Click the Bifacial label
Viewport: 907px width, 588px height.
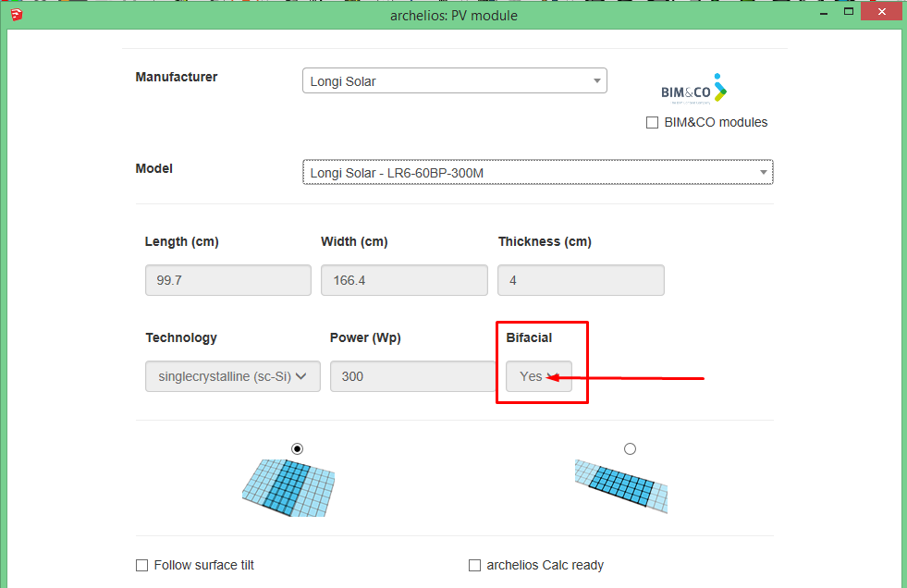click(x=529, y=337)
